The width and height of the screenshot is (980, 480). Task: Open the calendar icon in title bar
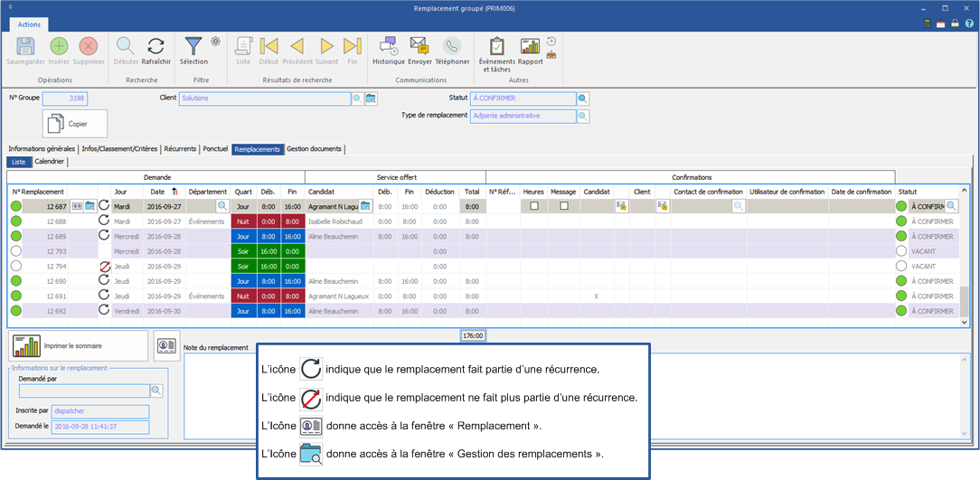pyautogui.click(x=940, y=24)
